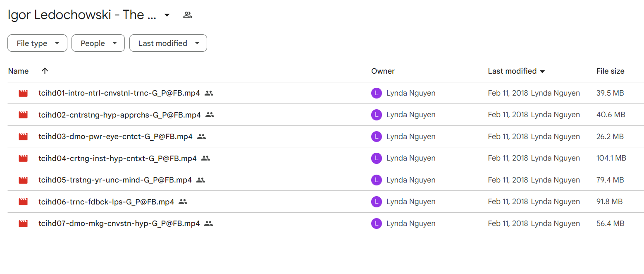644x274 pixels.
Task: Click the 40.6 MB file size
Action: click(611, 115)
